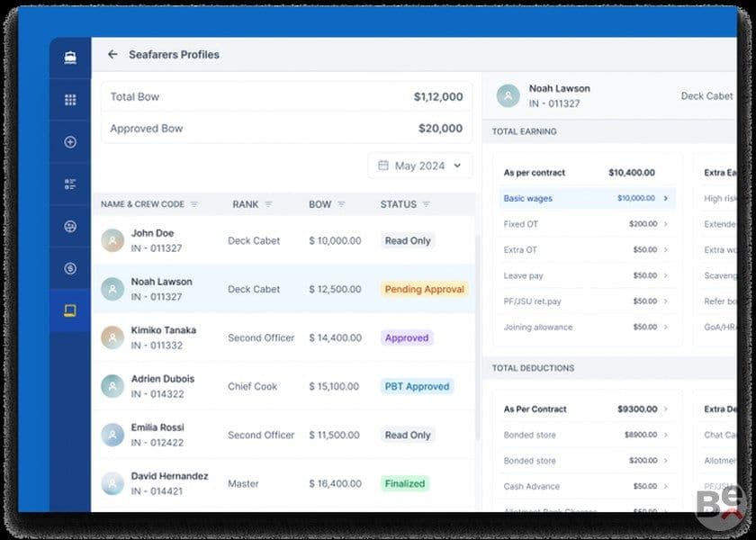Select Noah Lawson's name in the crew list

161,282
